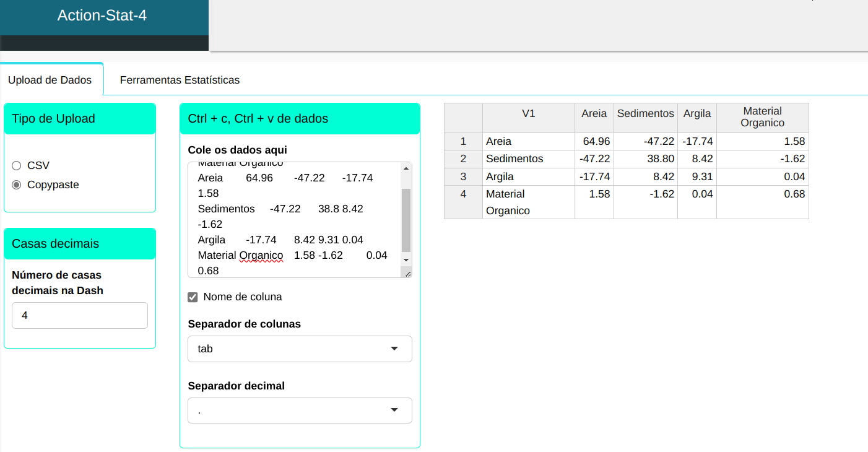Viewport: 868px width, 452px height.
Task: Click the Action-Stat-4 header title
Action: [102, 15]
